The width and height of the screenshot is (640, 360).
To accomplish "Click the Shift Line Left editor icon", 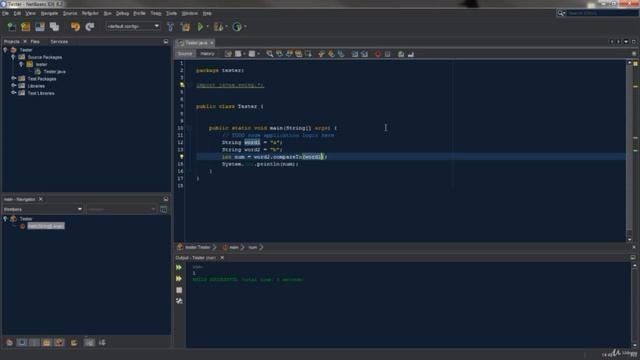I will coord(355,54).
